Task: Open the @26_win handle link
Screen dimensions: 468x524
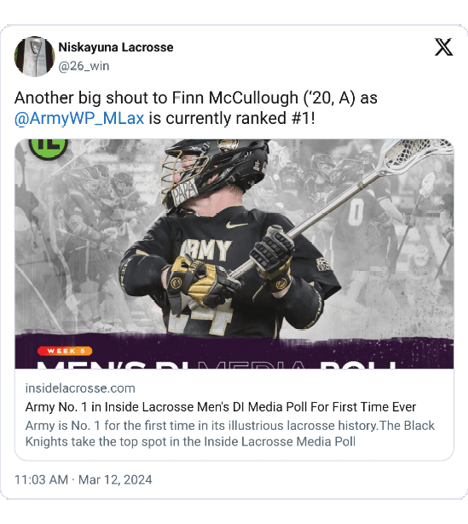Action: [84, 66]
